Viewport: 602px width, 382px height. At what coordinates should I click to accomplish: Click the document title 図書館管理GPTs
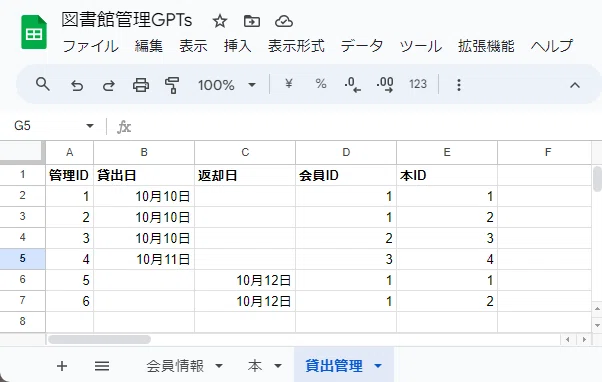coord(127,20)
